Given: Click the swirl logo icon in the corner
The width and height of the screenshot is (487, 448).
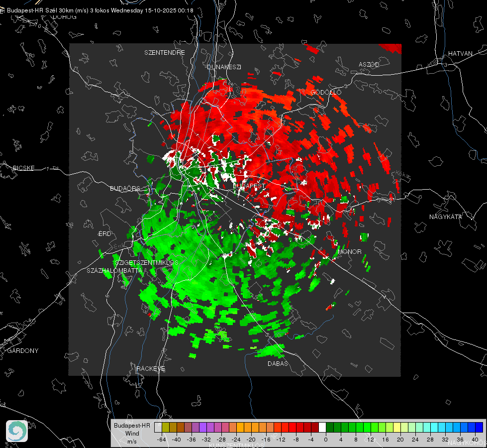Looking at the screenshot, I should click(x=17, y=431).
